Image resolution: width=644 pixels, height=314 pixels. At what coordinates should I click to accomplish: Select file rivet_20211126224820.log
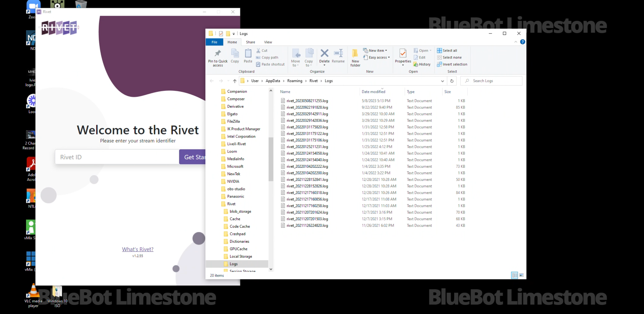click(307, 225)
